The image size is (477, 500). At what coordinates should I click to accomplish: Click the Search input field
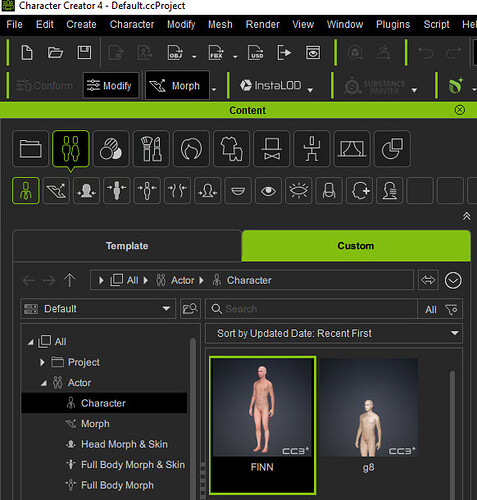pyautogui.click(x=311, y=309)
